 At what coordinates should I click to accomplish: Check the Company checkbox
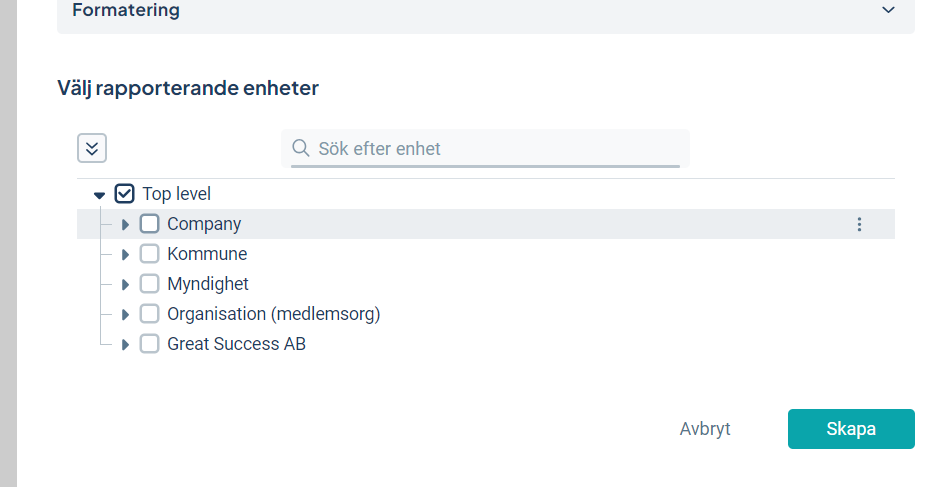click(149, 223)
